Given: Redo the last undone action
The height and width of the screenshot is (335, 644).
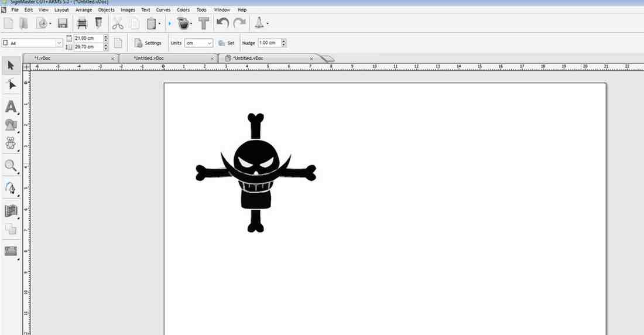Looking at the screenshot, I should pyautogui.click(x=239, y=23).
